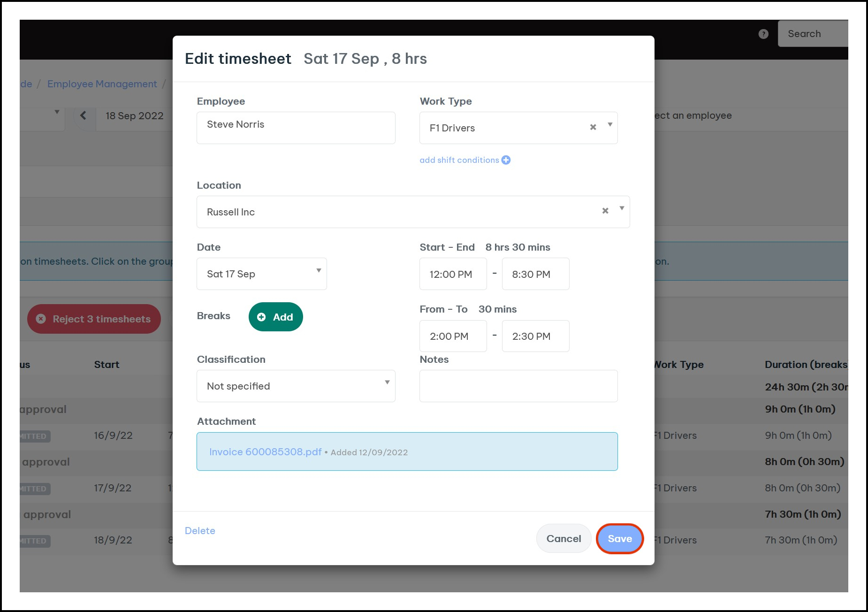The width and height of the screenshot is (868, 612).
Task: Click the help question mark icon
Action: tap(763, 34)
